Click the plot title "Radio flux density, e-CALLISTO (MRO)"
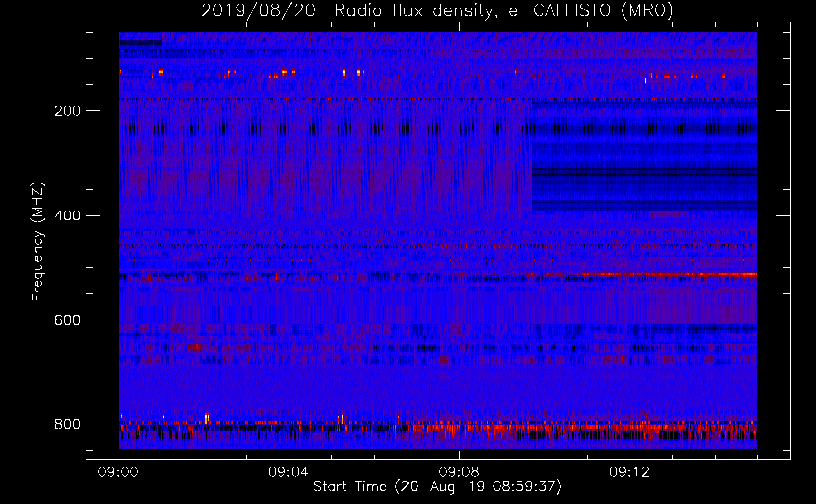The image size is (816, 504). tap(504, 11)
